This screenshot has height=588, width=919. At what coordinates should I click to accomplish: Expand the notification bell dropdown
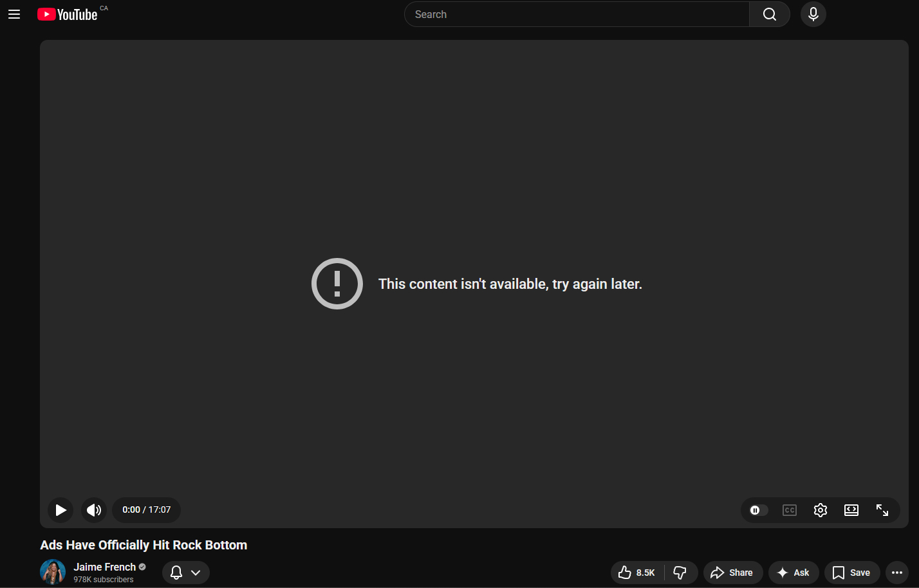(185, 573)
